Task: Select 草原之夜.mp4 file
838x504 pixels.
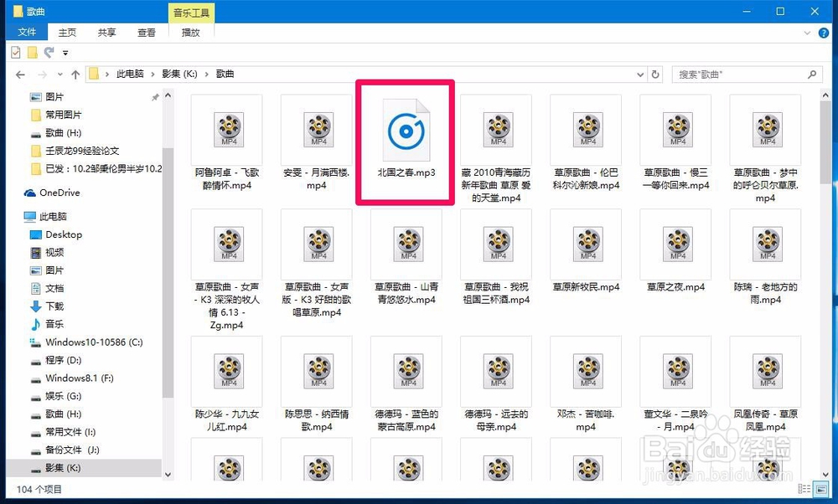Action: [x=675, y=251]
